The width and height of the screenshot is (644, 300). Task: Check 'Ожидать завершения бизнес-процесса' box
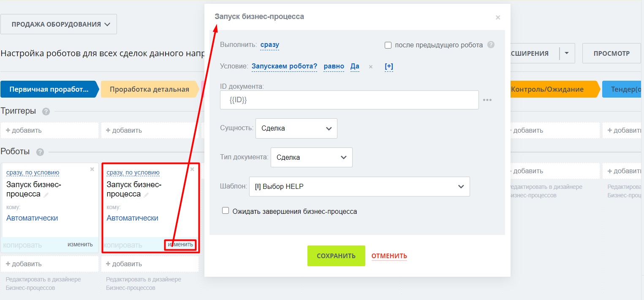coord(226,211)
